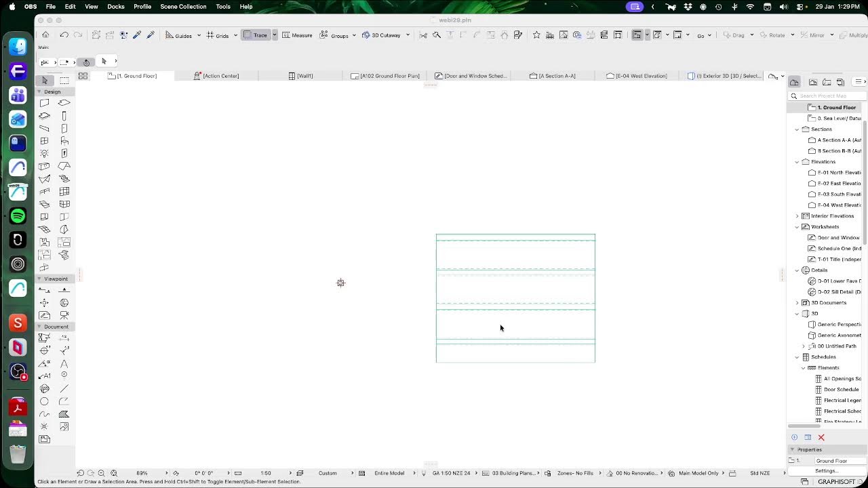The image size is (868, 488).
Task: Select the Text tool marked A
Action: 64,363
